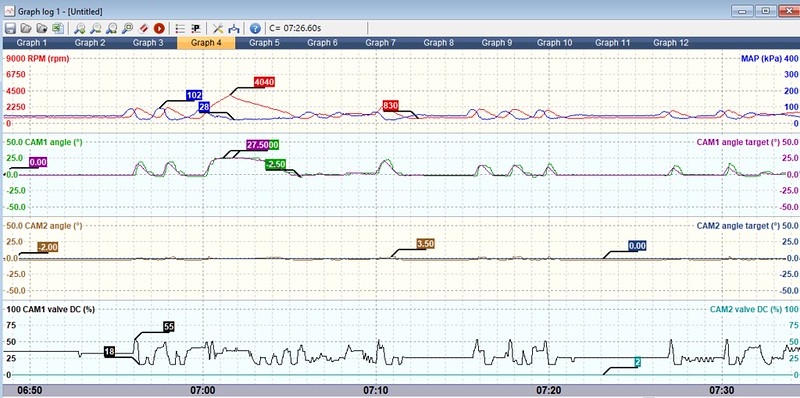Click the fourth magnifier zoom-area icon

tap(128, 28)
